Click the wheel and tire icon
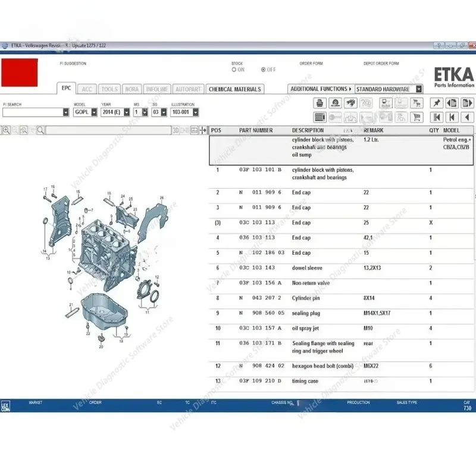This screenshot has width=476, height=476. pyautogui.click(x=335, y=103)
